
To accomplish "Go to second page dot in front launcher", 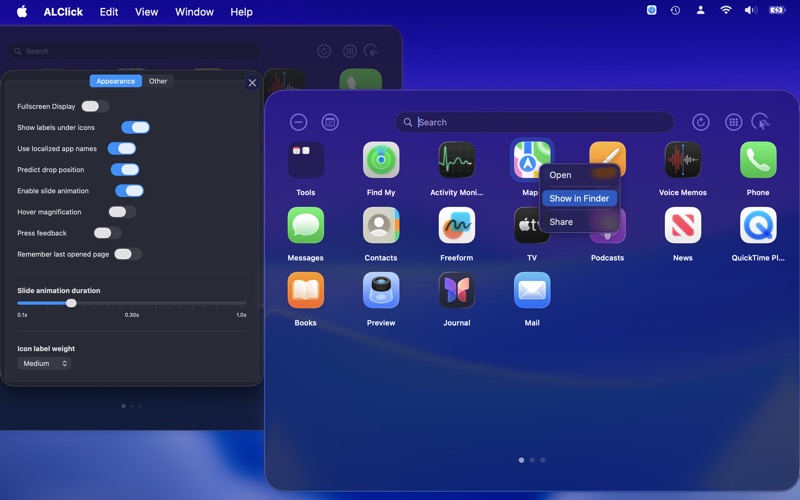I will pos(532,460).
